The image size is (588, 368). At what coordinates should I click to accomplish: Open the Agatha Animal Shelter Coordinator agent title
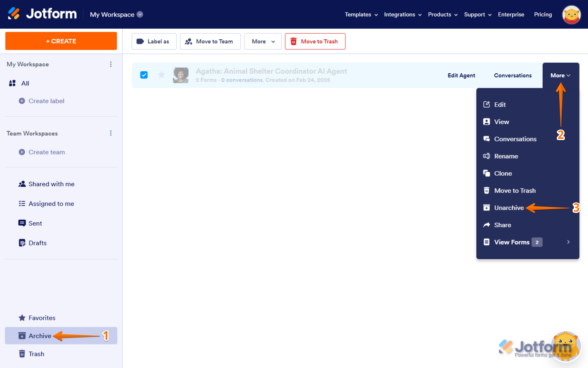pos(272,71)
